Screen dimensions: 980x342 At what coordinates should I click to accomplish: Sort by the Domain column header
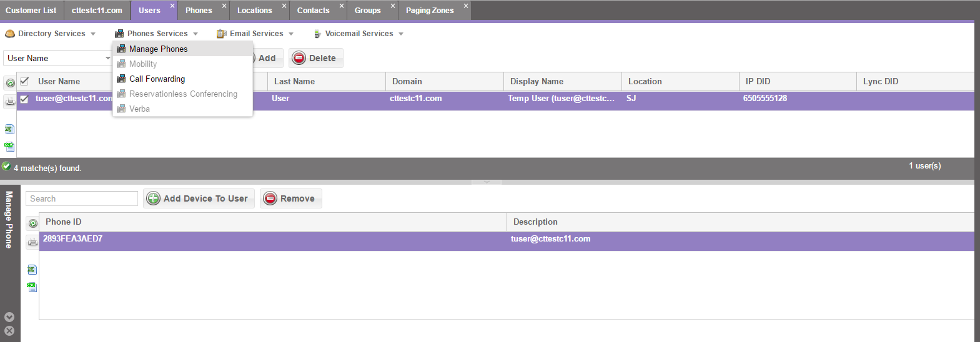click(x=445, y=81)
